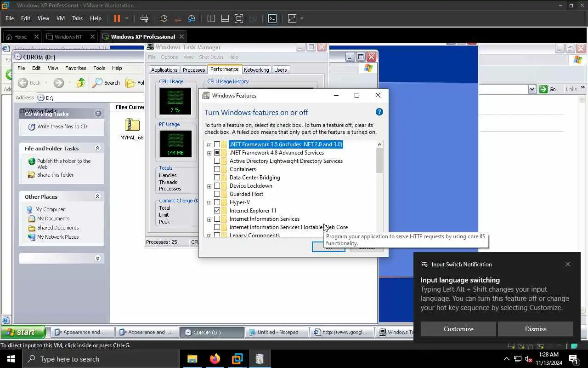The height and width of the screenshot is (368, 588).
Task: Open the Tabs menu in VMware
Action: click(77, 18)
